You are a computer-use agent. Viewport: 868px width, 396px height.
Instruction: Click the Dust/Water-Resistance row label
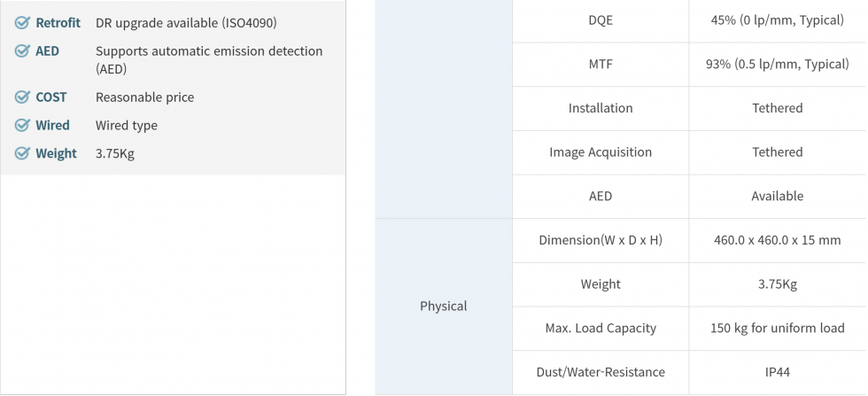pyautogui.click(x=601, y=372)
